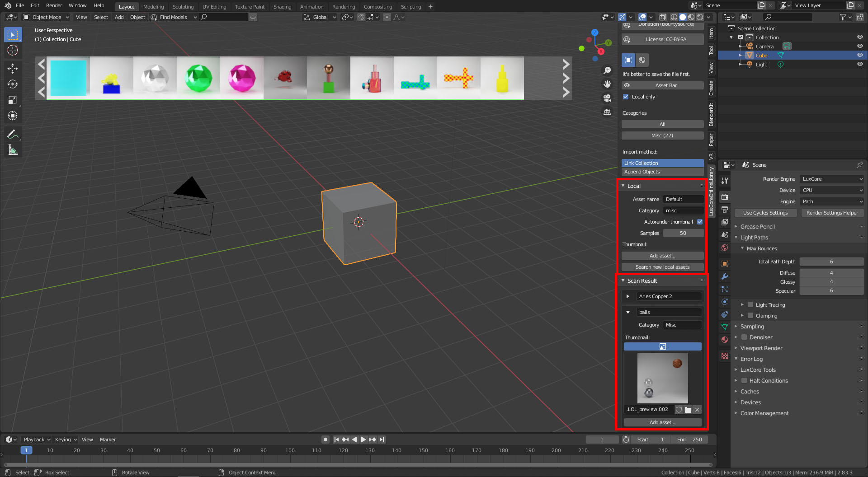This screenshot has height=477, width=868.
Task: Click the Render Settings Helper button
Action: pyautogui.click(x=832, y=213)
